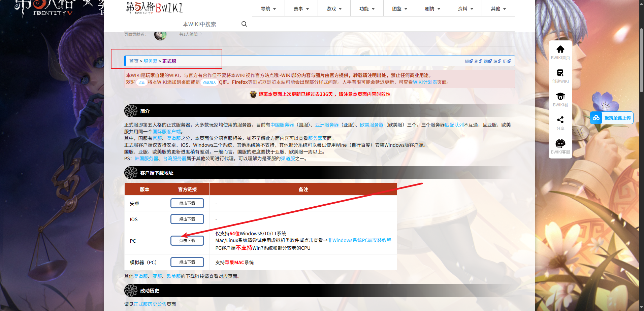Screen dimensions: 644x311
Task: Click the 官方链接 table header
Action: click(187, 189)
